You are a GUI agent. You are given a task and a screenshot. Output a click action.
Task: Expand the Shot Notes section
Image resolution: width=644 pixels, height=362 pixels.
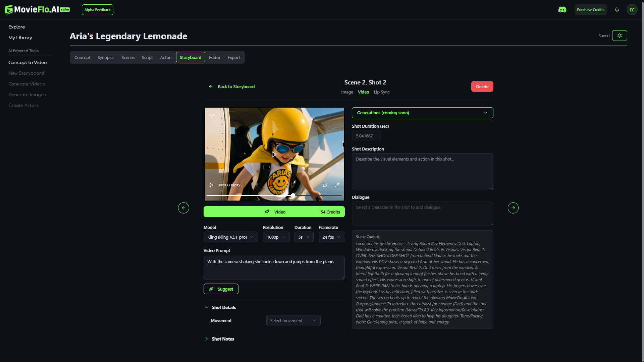(x=223, y=339)
